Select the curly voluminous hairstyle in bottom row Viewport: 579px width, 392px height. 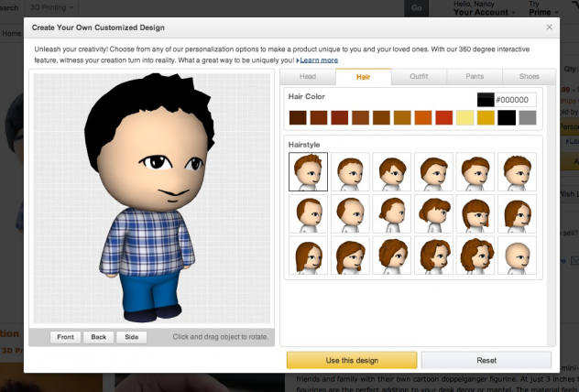tap(475, 256)
